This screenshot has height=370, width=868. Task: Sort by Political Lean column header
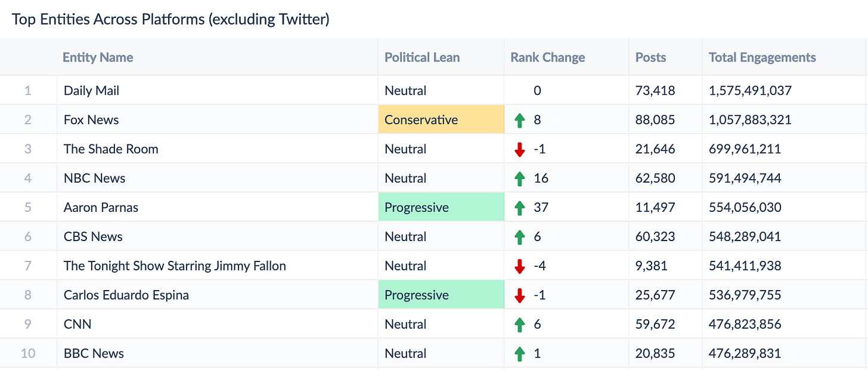pos(422,57)
